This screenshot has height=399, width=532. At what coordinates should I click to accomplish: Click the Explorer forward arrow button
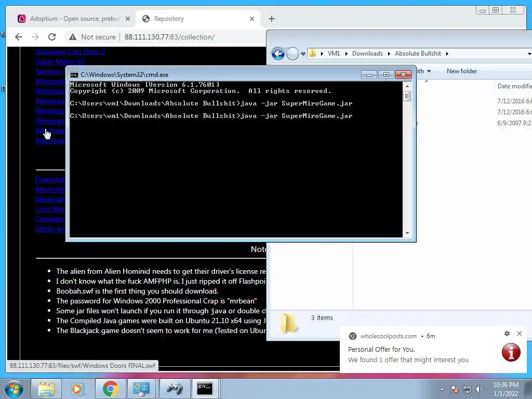[292, 54]
